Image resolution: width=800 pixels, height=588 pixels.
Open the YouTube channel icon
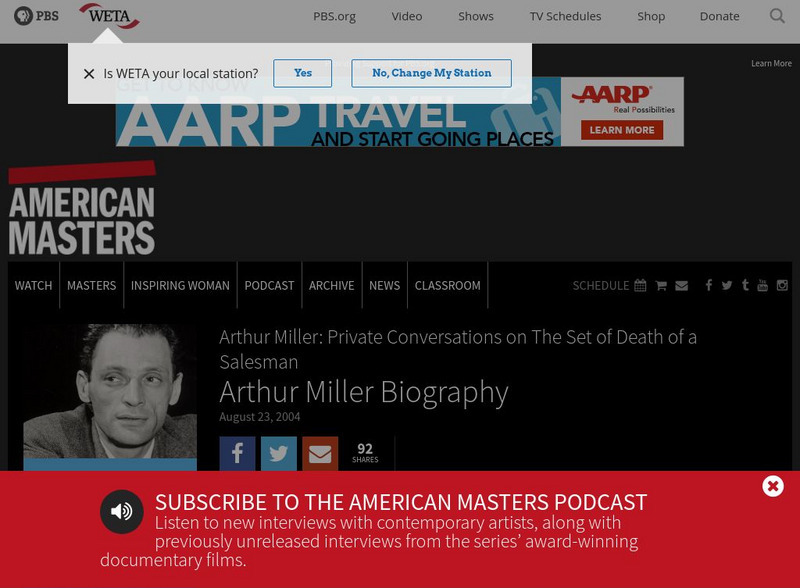763,285
